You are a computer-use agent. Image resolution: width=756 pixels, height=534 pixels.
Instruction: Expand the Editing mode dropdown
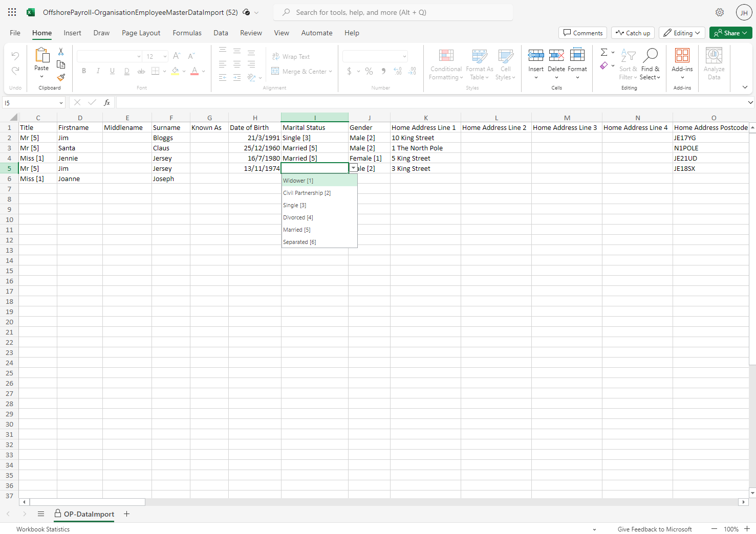697,33
